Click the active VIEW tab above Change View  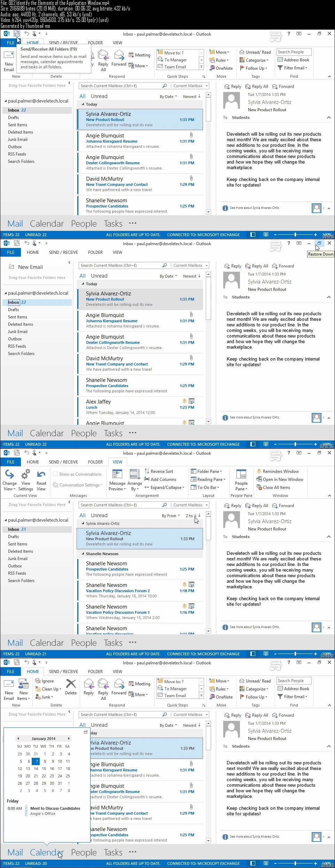pyautogui.click(x=117, y=462)
